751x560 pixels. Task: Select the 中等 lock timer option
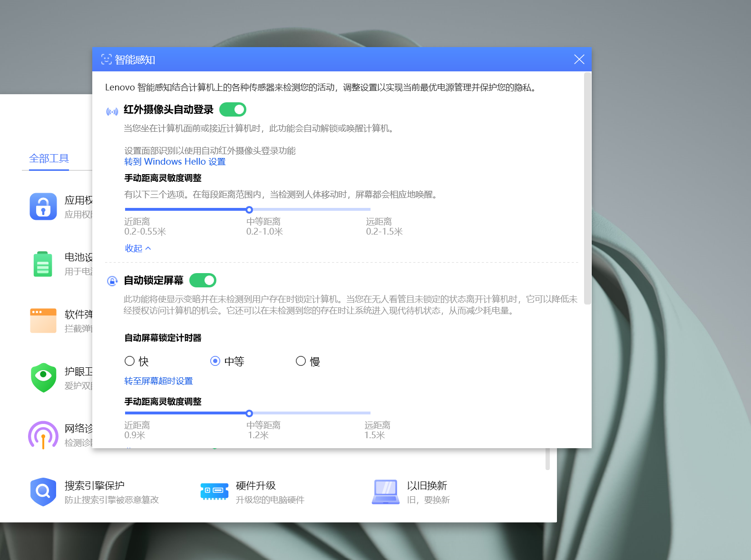227,361
